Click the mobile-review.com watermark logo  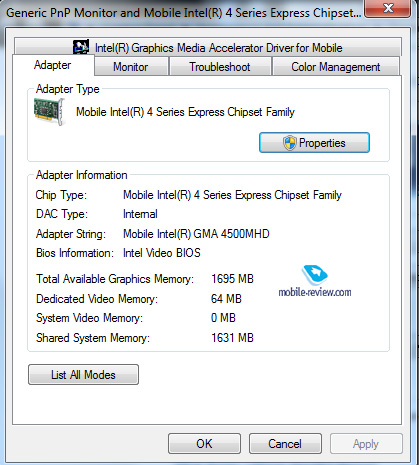[315, 281]
